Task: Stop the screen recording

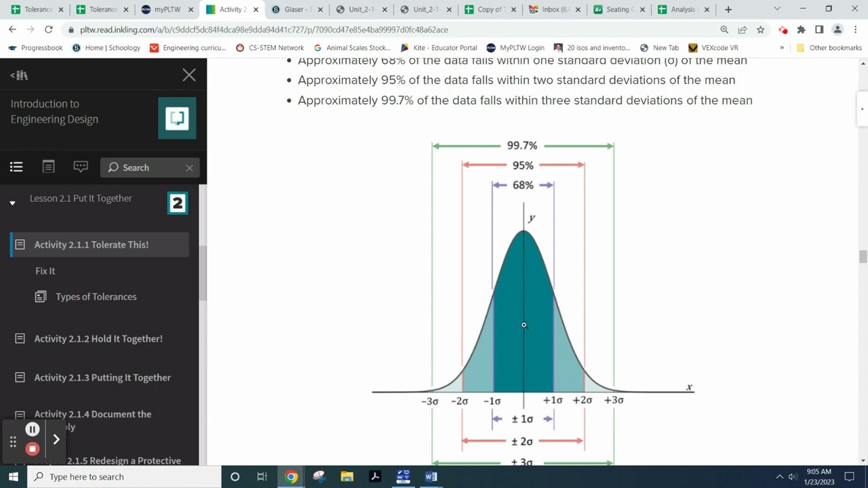Action: (x=32, y=449)
